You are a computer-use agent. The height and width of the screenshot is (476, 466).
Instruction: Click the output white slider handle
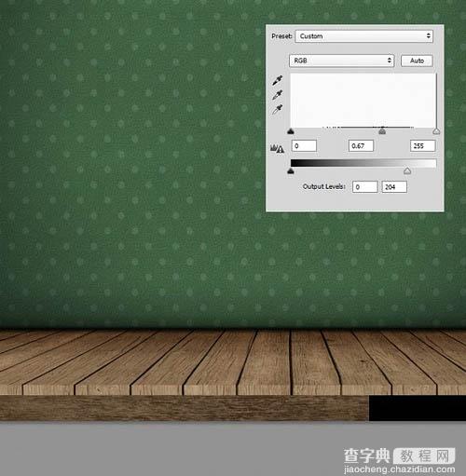[x=407, y=170]
